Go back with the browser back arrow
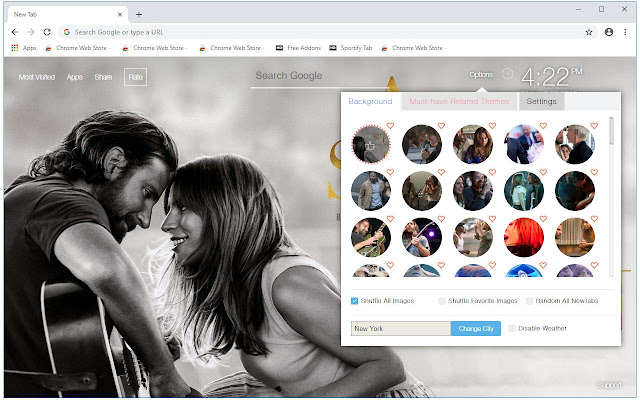This screenshot has width=640, height=400. click(15, 32)
